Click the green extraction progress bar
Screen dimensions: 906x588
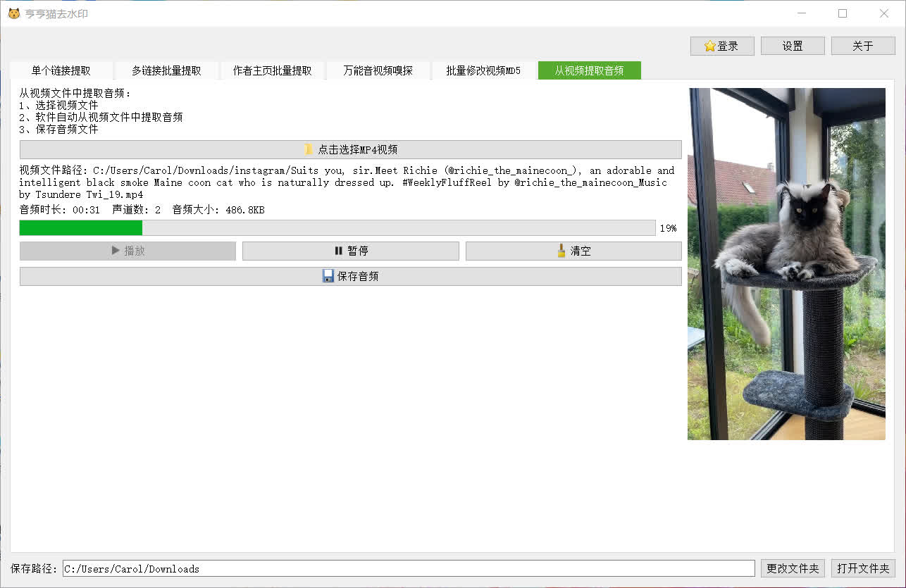pyautogui.click(x=81, y=227)
